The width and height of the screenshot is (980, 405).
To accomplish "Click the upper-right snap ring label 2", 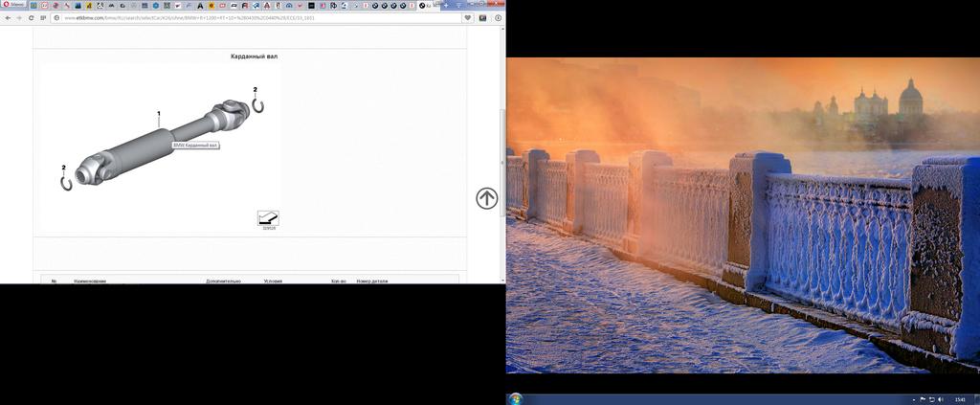I will (256, 90).
